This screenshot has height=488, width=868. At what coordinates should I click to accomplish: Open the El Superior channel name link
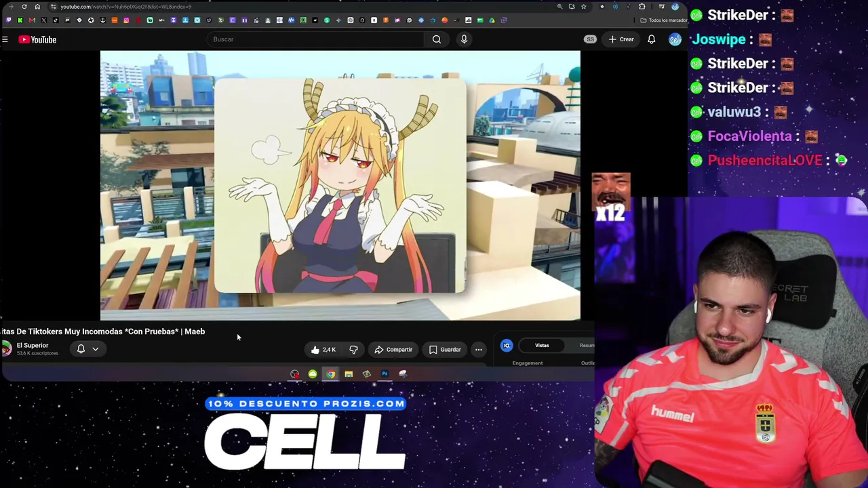(x=33, y=346)
